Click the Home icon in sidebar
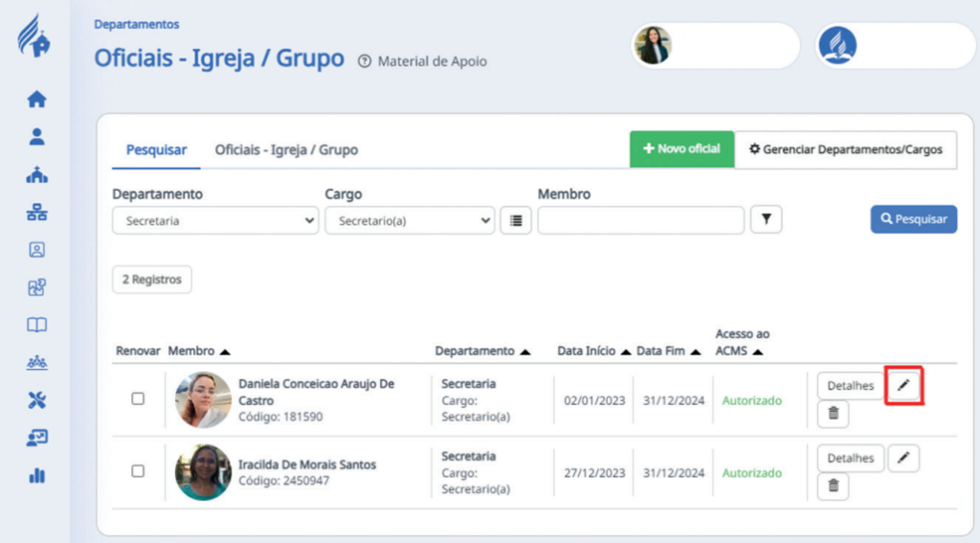Screen dimensions: 980x543 click(36, 99)
